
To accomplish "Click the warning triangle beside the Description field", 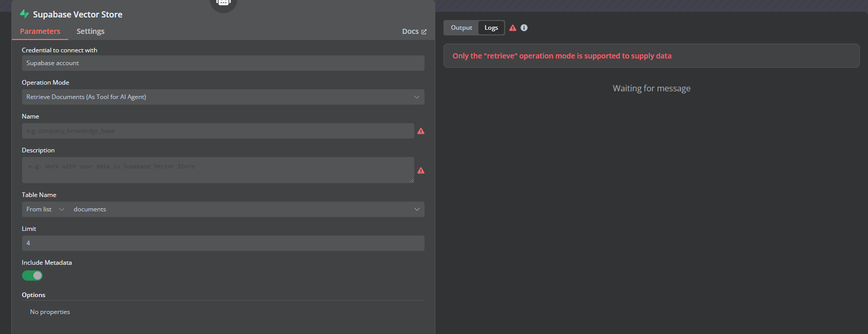I will click(x=421, y=171).
